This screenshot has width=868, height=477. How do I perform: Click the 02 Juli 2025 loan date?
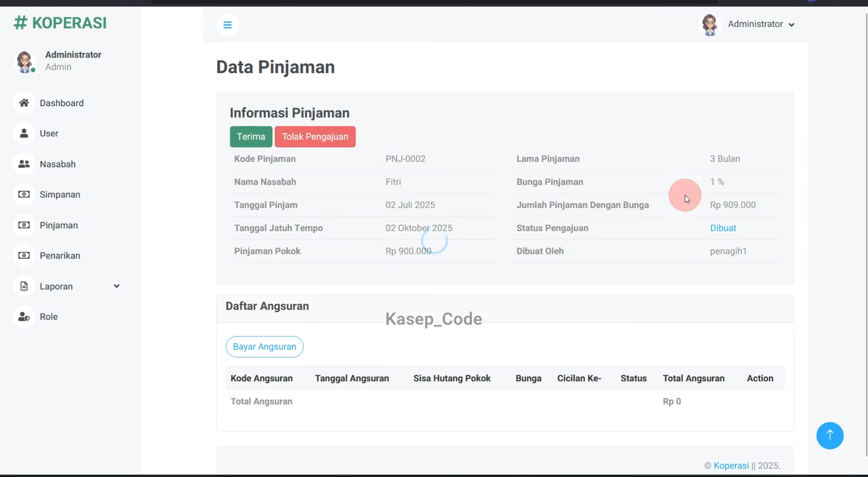[410, 205]
